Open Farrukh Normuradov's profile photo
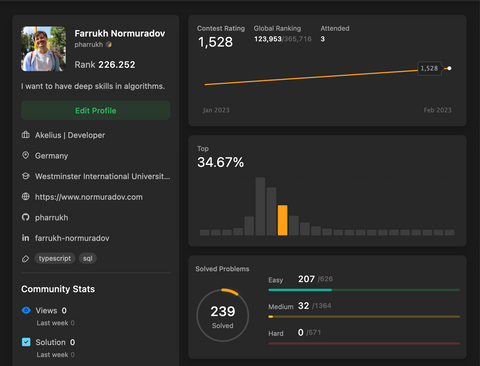Image resolution: width=480 pixels, height=366 pixels. pos(43,49)
